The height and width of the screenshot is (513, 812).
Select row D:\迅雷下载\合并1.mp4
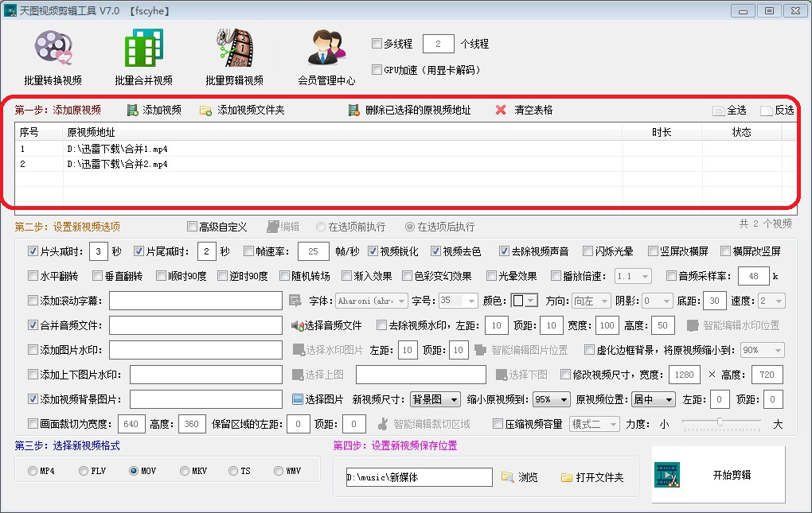click(406, 149)
